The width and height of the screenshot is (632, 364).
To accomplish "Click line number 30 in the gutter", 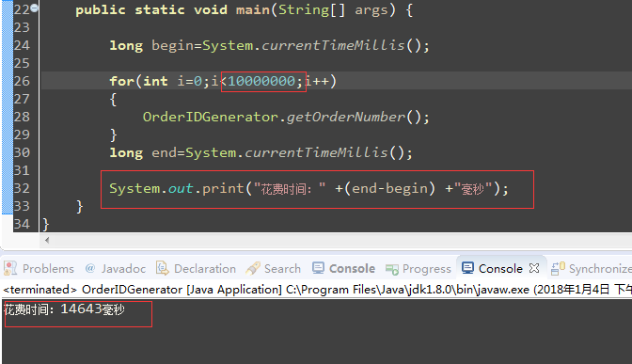I will coord(22,152).
